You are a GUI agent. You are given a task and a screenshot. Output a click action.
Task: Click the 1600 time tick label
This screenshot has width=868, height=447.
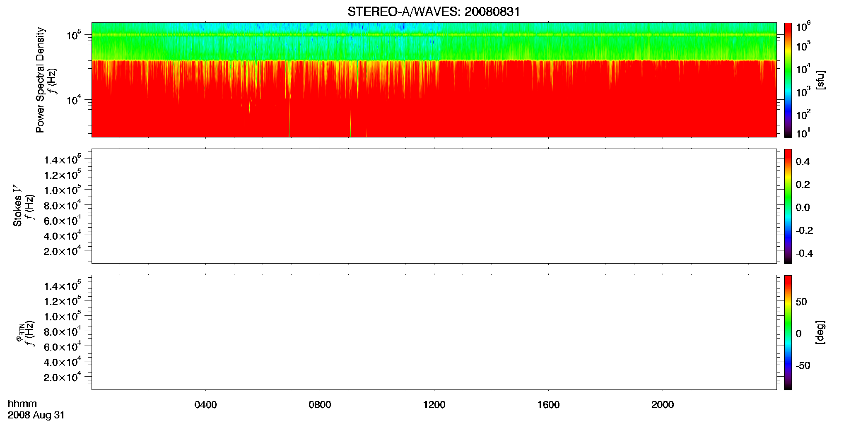(x=548, y=405)
